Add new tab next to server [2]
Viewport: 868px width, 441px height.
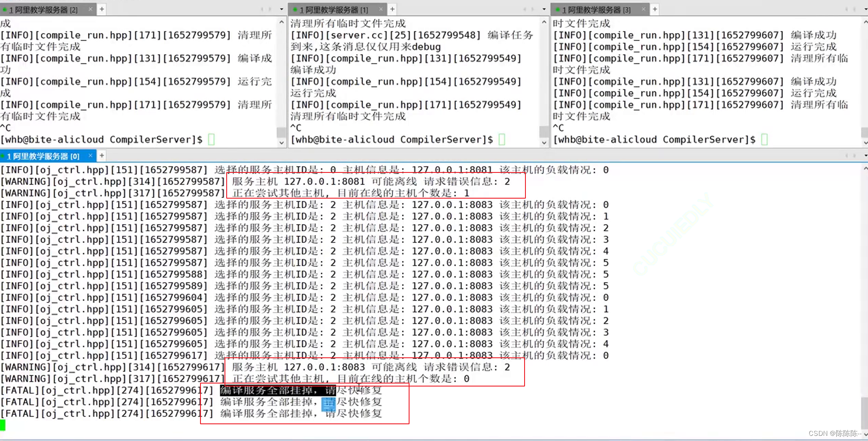pos(102,9)
